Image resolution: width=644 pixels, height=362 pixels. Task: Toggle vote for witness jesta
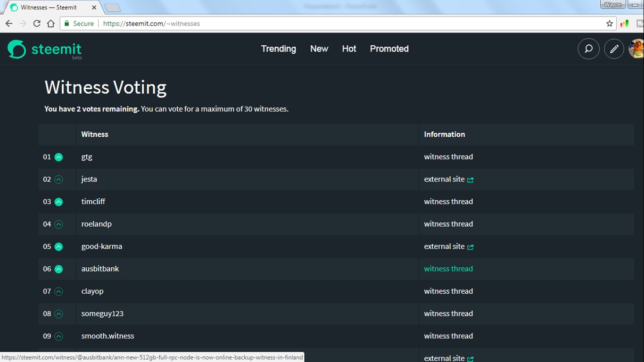(58, 180)
